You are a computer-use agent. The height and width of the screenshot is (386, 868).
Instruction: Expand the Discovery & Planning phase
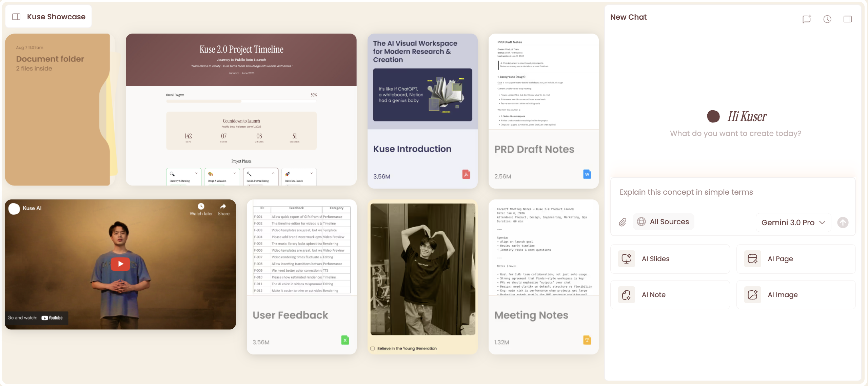pos(196,173)
